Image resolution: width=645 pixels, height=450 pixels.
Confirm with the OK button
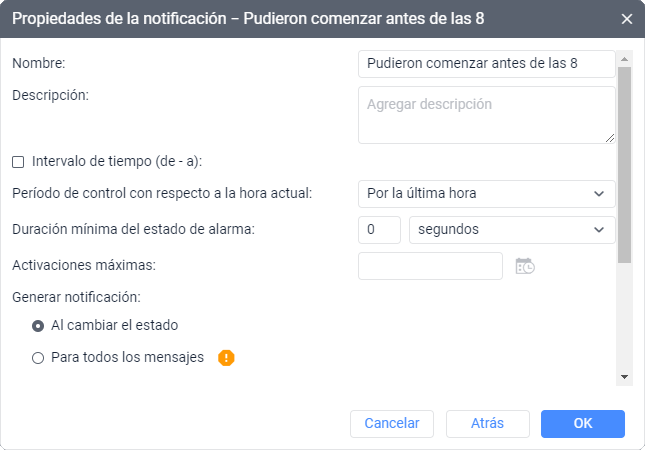(583, 424)
